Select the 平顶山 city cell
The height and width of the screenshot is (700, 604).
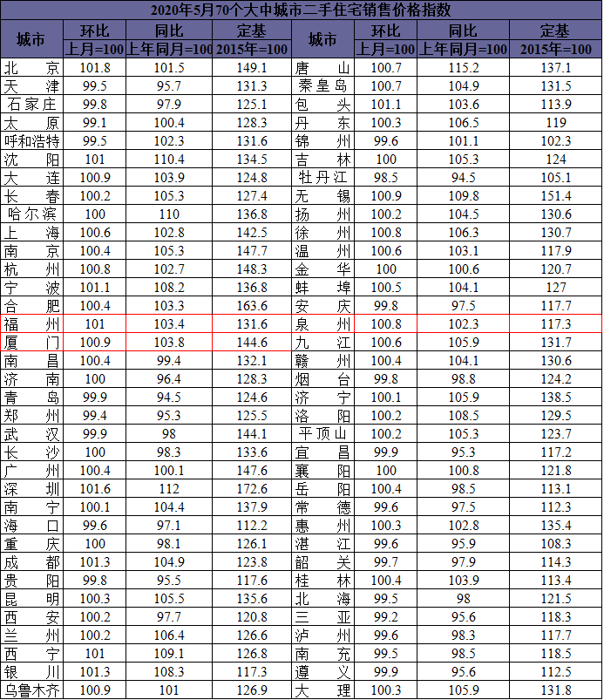(322, 434)
